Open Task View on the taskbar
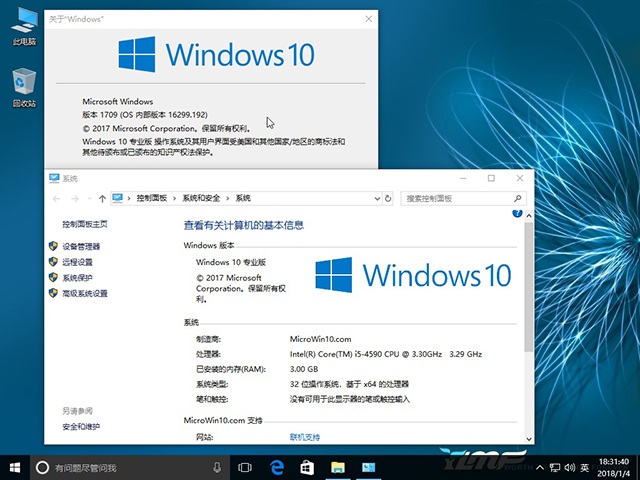Viewport: 640px width, 480px height. click(x=245, y=468)
